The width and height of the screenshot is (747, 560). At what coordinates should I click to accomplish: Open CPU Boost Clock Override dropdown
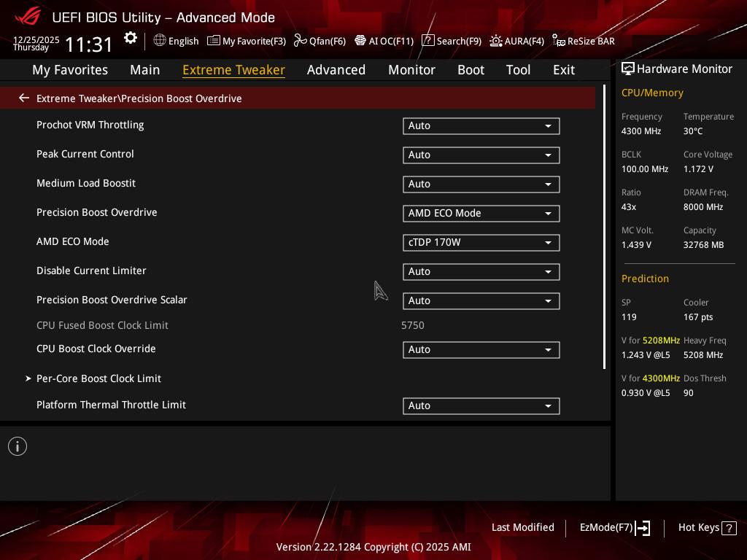coord(481,350)
